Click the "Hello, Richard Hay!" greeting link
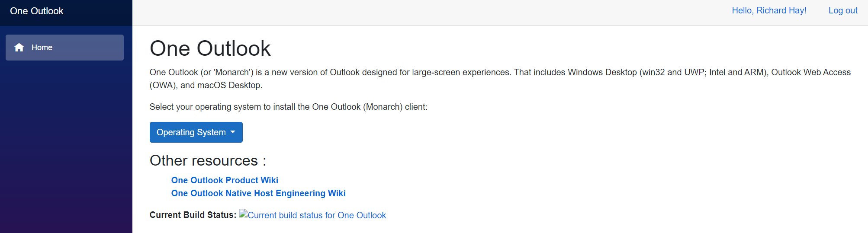Screen dimensions: 868x233 tap(769, 11)
